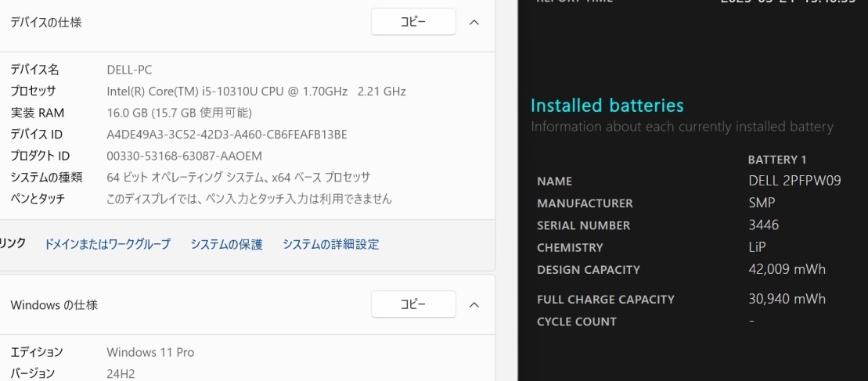Click the ペンとタッチ label
This screenshot has width=868, height=381.
[x=38, y=199]
